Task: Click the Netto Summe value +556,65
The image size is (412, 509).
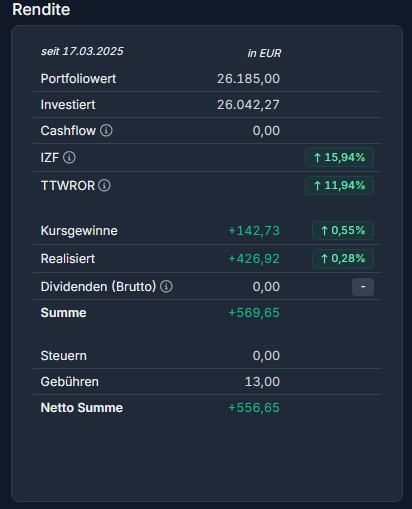Action: coord(254,408)
